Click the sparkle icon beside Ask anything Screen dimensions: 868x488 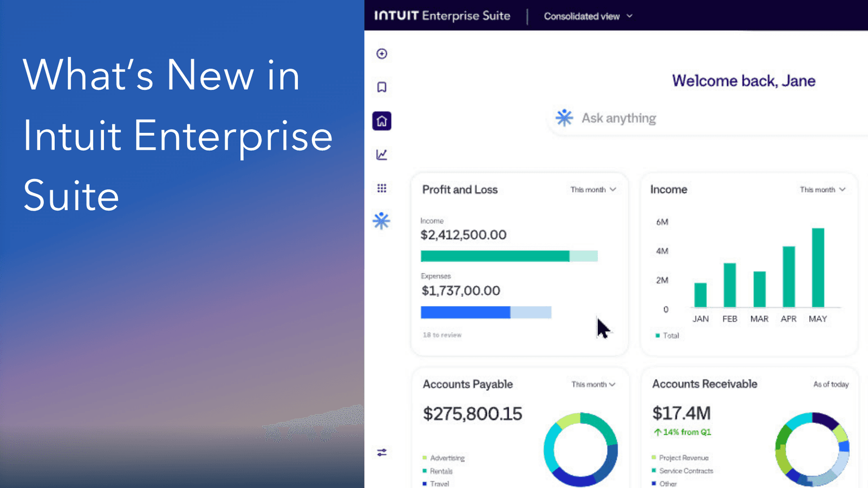[564, 117]
